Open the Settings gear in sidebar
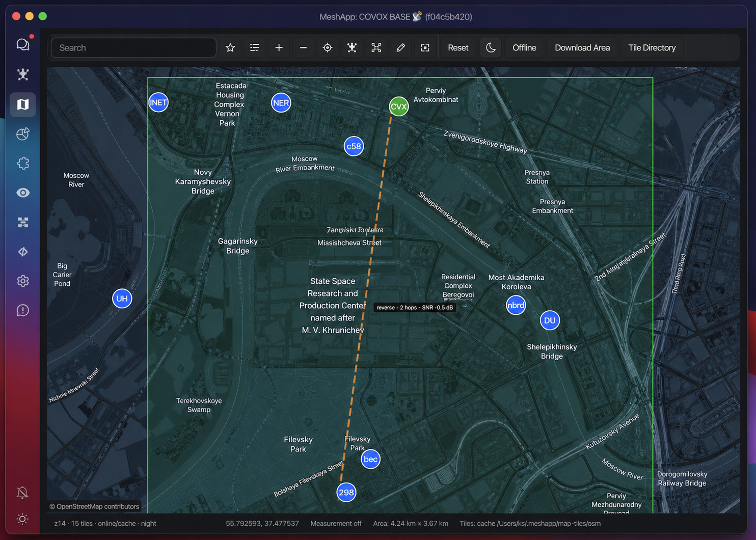The width and height of the screenshot is (756, 540). [x=23, y=281]
